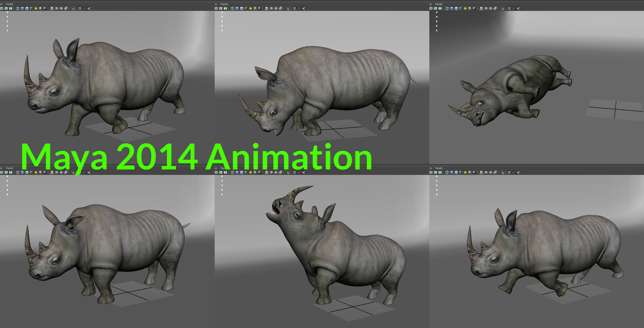Open Panels menu above walking rhino viewport
644x328 pixels.
point(10,4)
